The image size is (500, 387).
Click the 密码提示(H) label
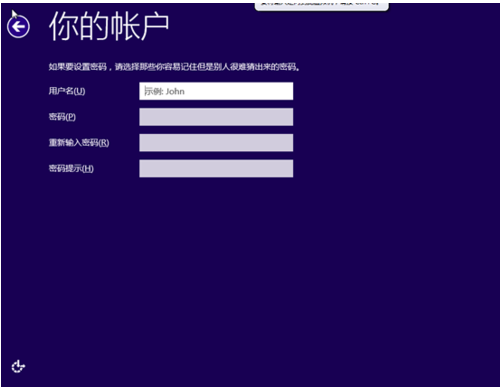(x=71, y=168)
